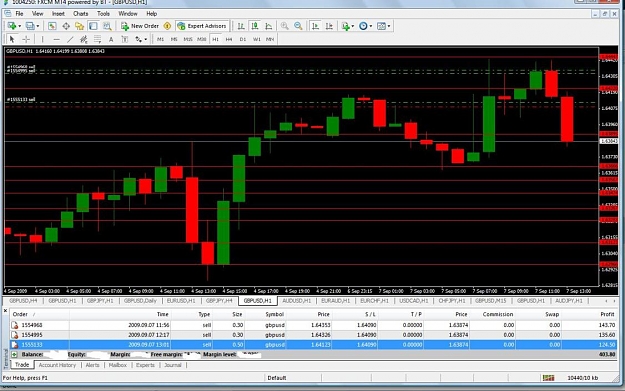
Task: Expand the Profiles dropdown arrow
Action: [38, 26]
